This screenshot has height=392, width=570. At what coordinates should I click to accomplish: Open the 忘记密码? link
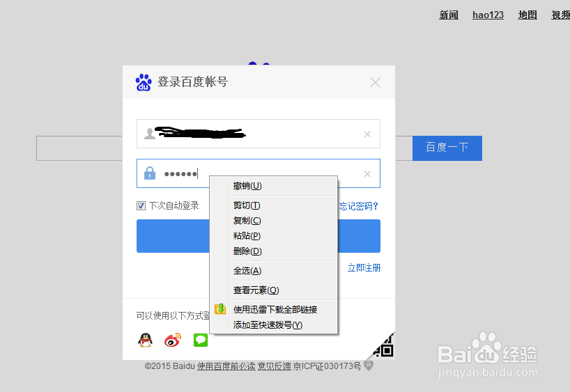pos(358,206)
